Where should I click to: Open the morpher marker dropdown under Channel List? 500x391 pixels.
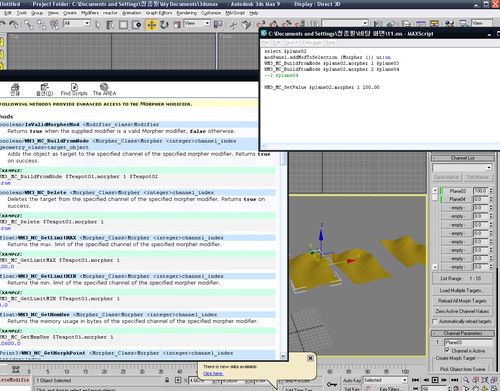point(462,167)
